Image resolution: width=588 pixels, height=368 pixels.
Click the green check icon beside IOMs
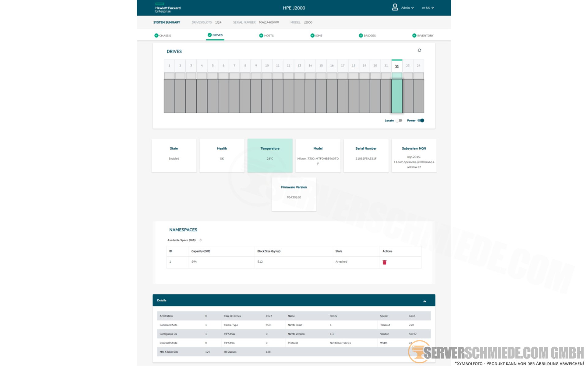(x=312, y=36)
